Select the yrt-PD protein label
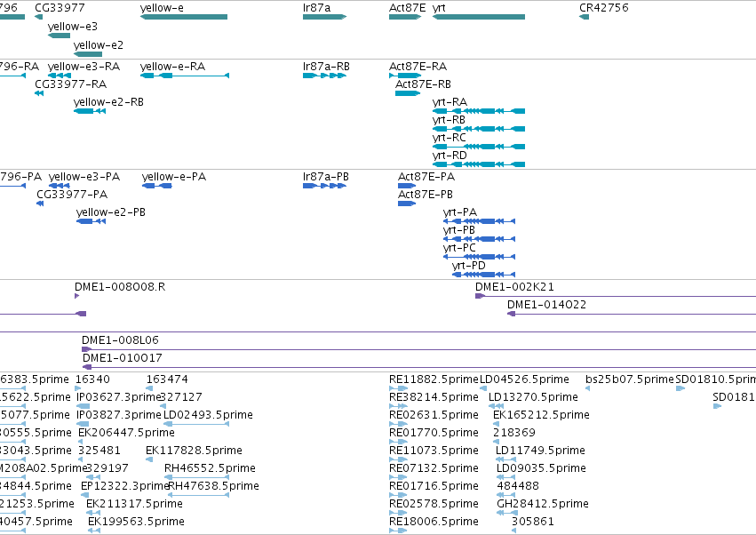Viewport: 756px width, 535px height. 469,267
